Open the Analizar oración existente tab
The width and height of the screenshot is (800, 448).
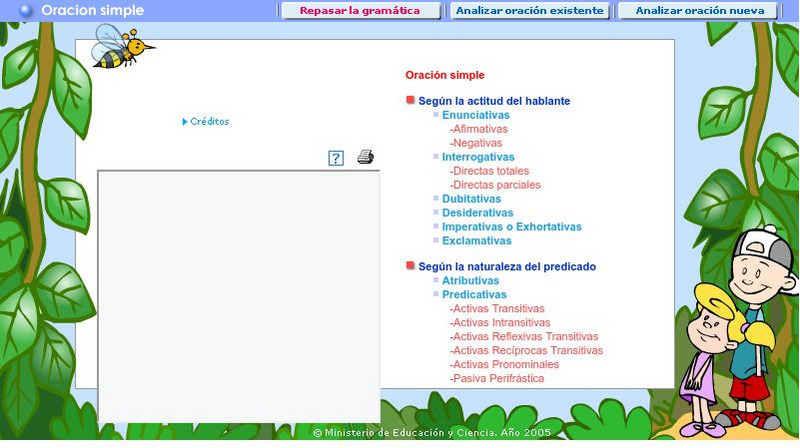point(530,11)
